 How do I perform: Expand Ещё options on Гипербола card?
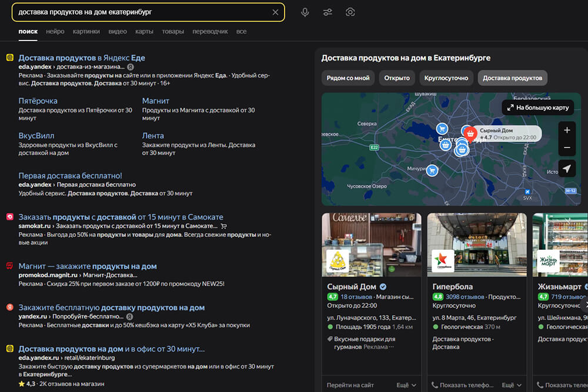pos(512,385)
